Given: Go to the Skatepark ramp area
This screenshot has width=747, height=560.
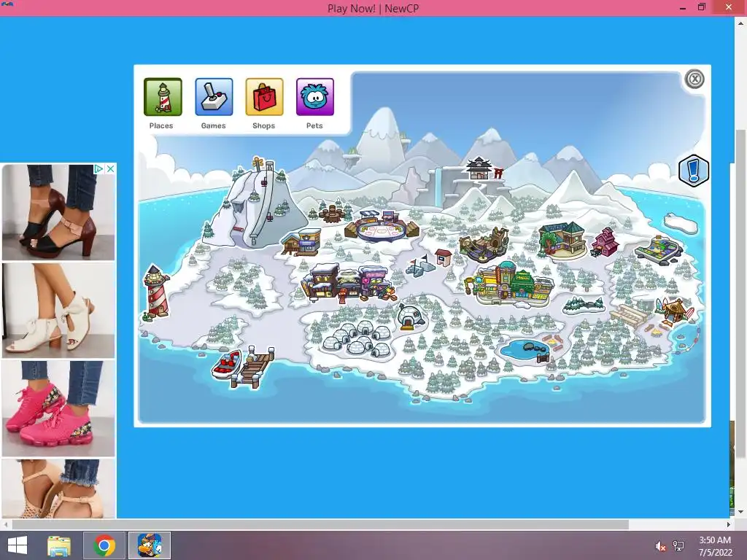Looking at the screenshot, I should coord(659,250).
